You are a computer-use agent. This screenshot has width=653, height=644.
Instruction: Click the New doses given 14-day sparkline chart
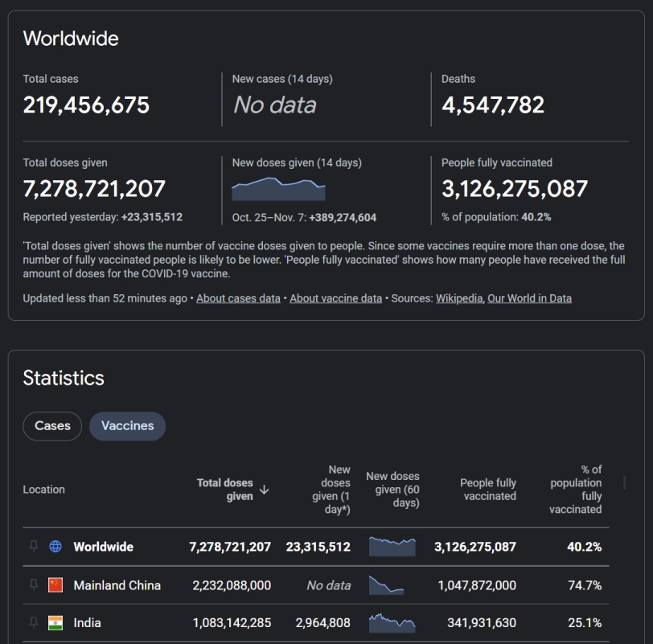[278, 189]
